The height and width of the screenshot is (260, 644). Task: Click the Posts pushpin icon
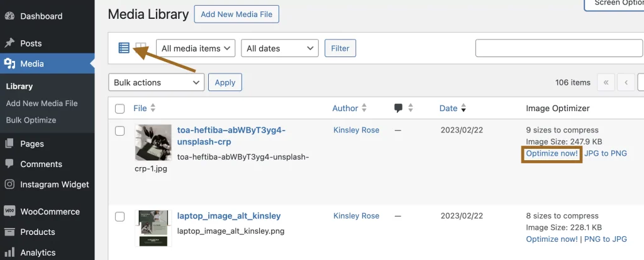click(9, 43)
